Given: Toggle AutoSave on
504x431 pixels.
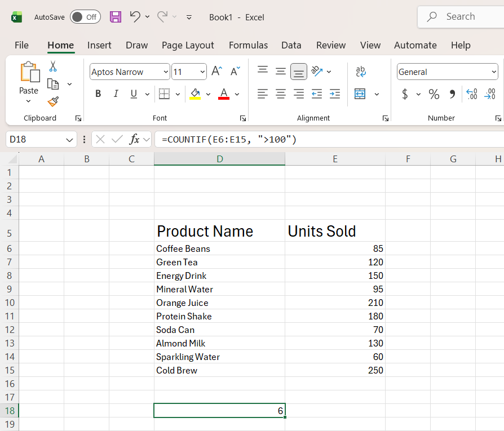Looking at the screenshot, I should (85, 17).
